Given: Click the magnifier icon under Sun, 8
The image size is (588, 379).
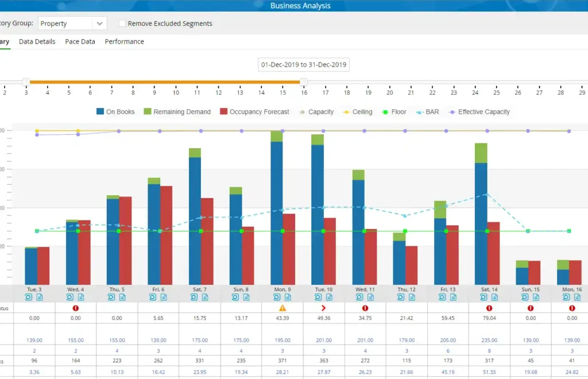Looking at the screenshot, I should [x=235, y=297].
